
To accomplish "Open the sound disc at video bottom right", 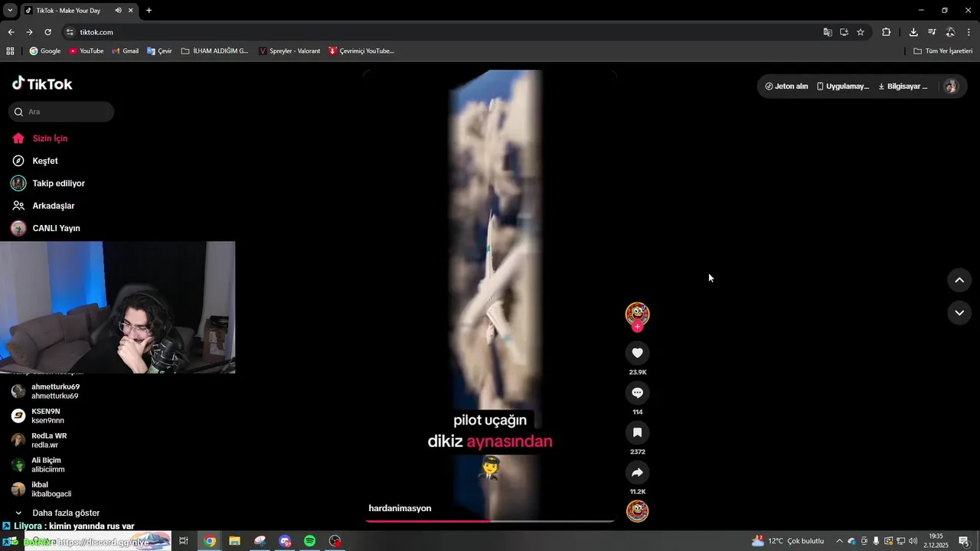I will click(637, 510).
